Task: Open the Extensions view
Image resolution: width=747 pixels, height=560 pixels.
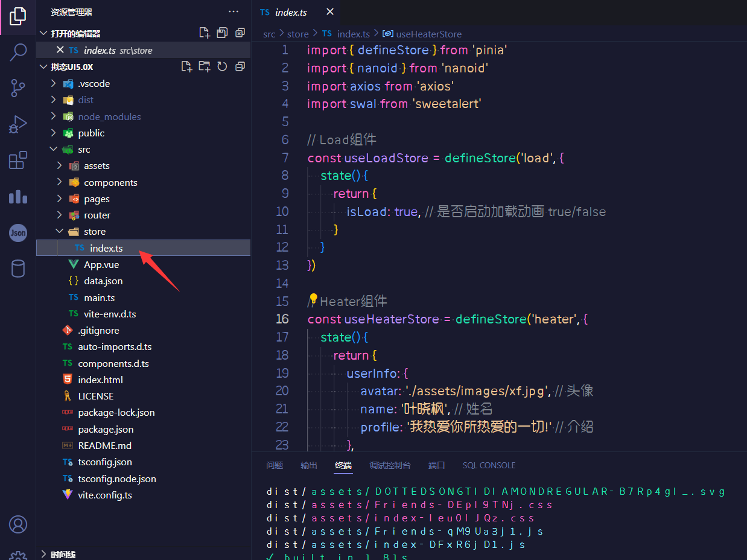Action: tap(18, 161)
